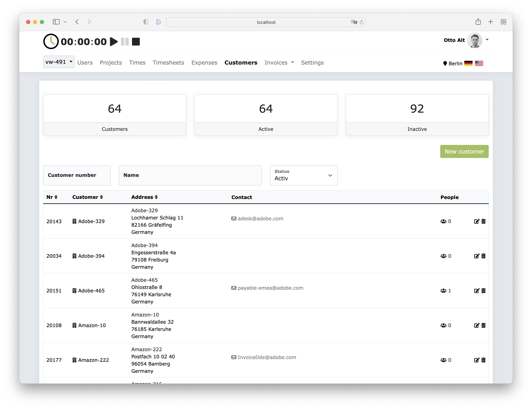The height and width of the screenshot is (409, 532).
Task: Stop the timer with the square button
Action: click(x=136, y=42)
